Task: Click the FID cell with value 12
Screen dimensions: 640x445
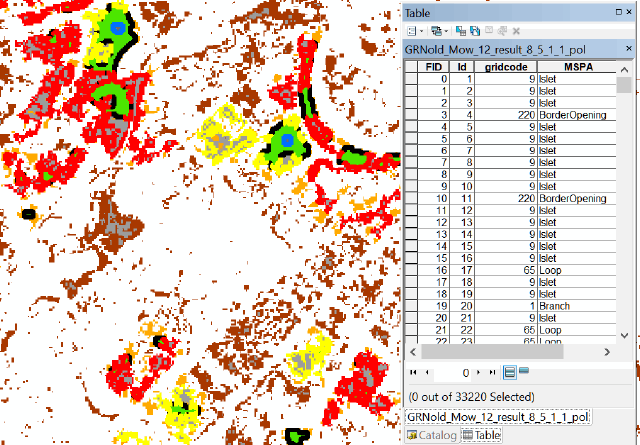Action: coord(433,222)
